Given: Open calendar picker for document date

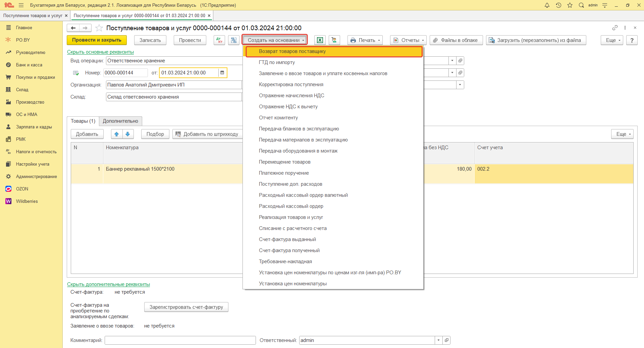Looking at the screenshot, I should (222, 73).
